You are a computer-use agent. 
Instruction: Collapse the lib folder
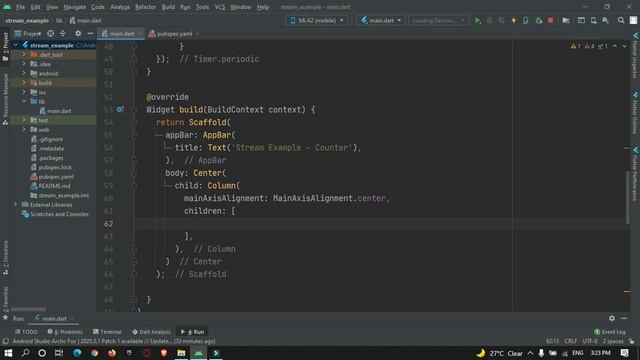[24, 101]
